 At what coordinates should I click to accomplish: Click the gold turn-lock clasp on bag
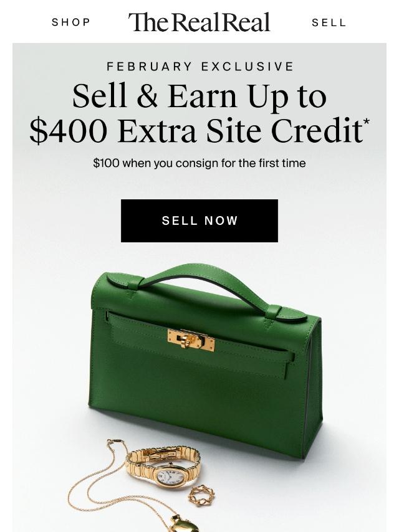(x=191, y=340)
